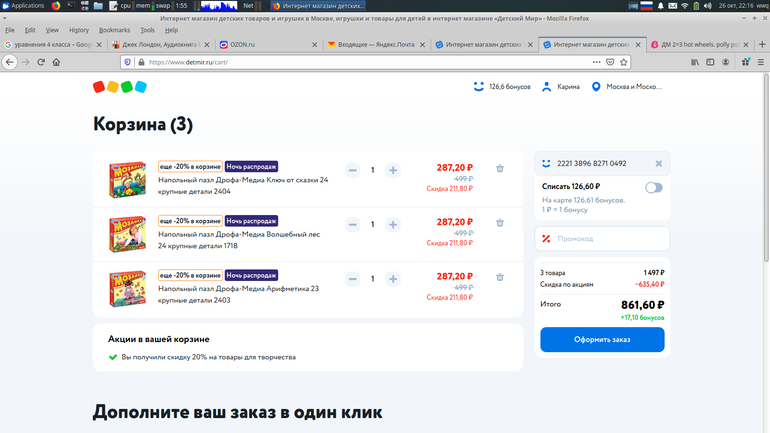Remove the Волшебный лес puzzle with trash icon

click(500, 223)
